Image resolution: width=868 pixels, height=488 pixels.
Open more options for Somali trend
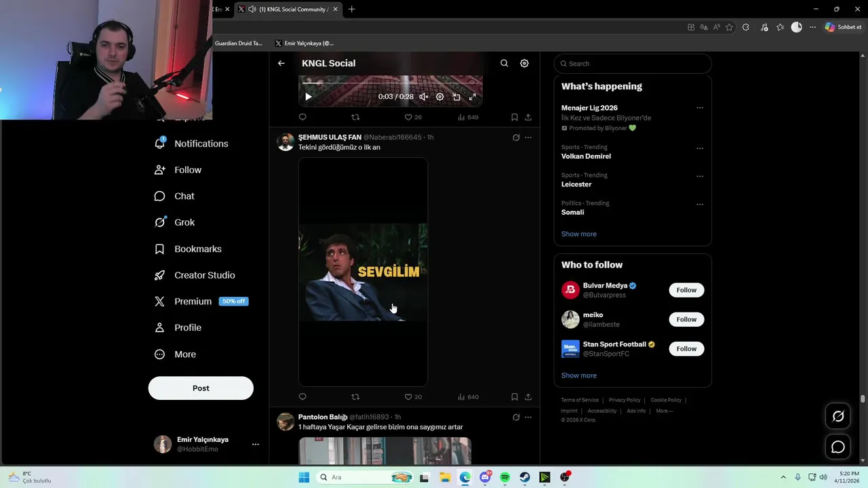[x=700, y=204]
